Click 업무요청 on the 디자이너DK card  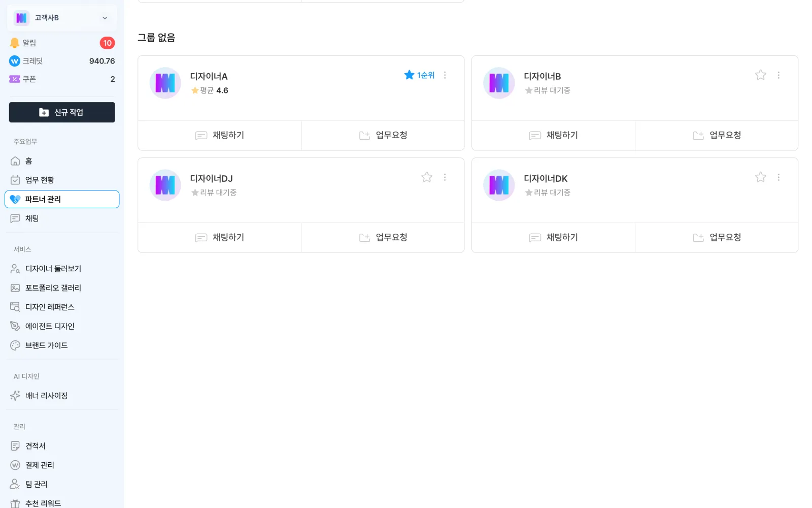click(717, 237)
